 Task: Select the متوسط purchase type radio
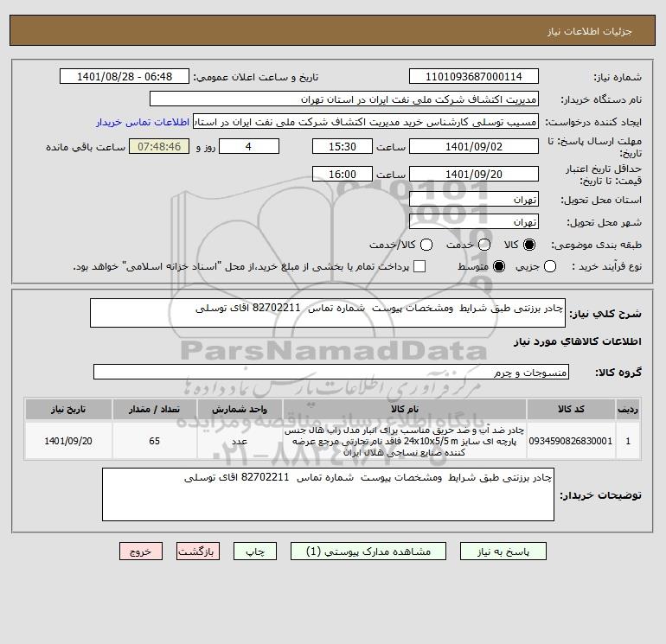[x=499, y=266]
